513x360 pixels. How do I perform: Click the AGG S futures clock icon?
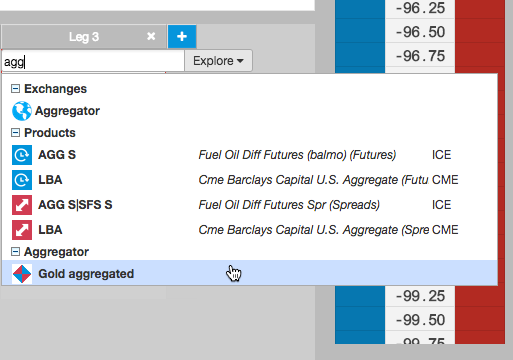(22, 155)
